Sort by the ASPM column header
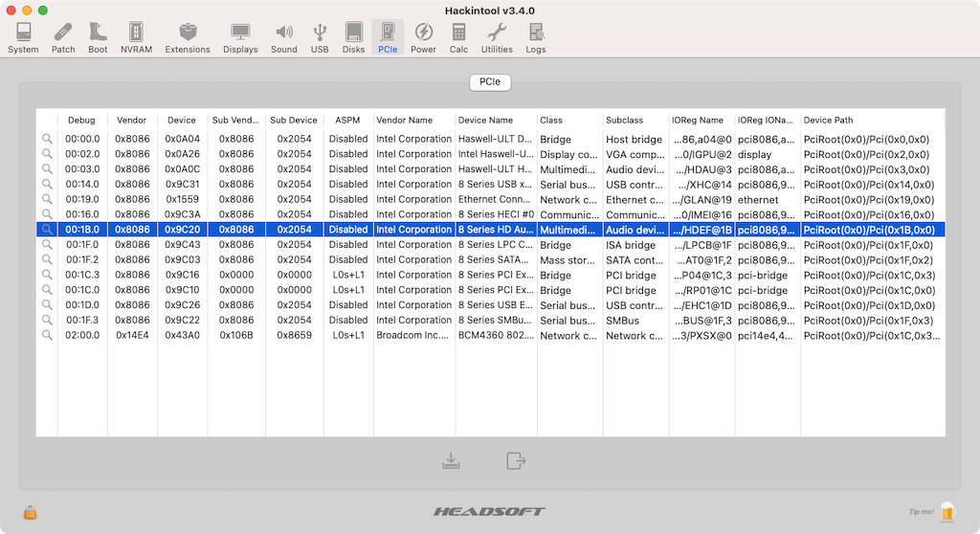Viewport: 980px width, 534px height. point(347,120)
